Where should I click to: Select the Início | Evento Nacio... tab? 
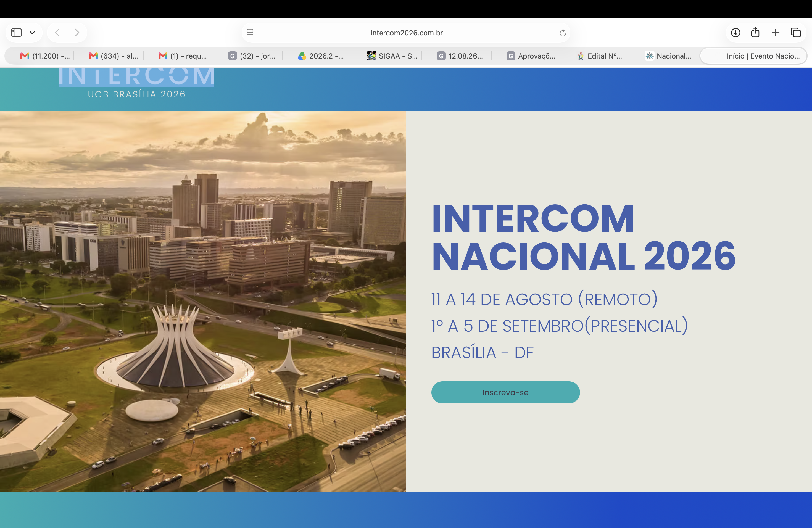pos(754,56)
